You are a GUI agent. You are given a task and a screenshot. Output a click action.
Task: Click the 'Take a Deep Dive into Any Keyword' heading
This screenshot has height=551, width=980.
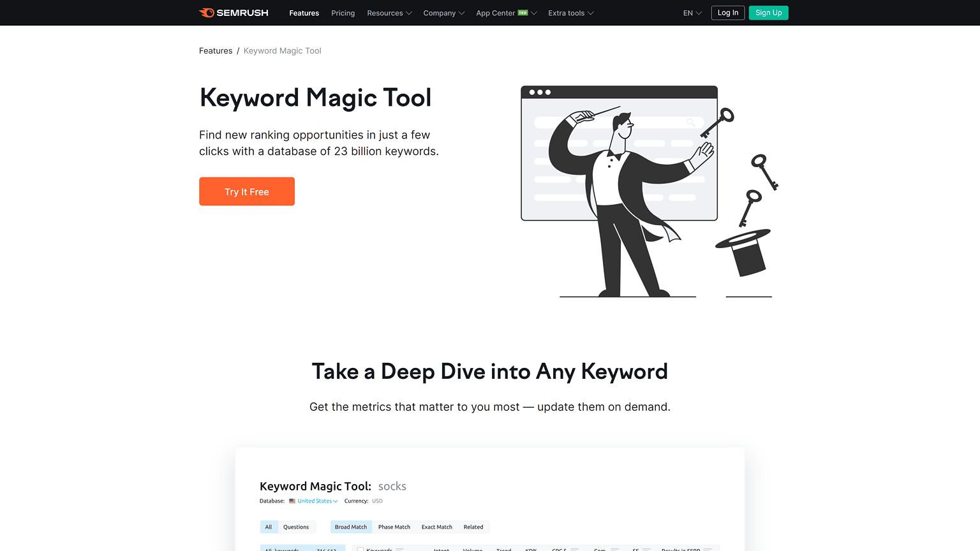[490, 371]
